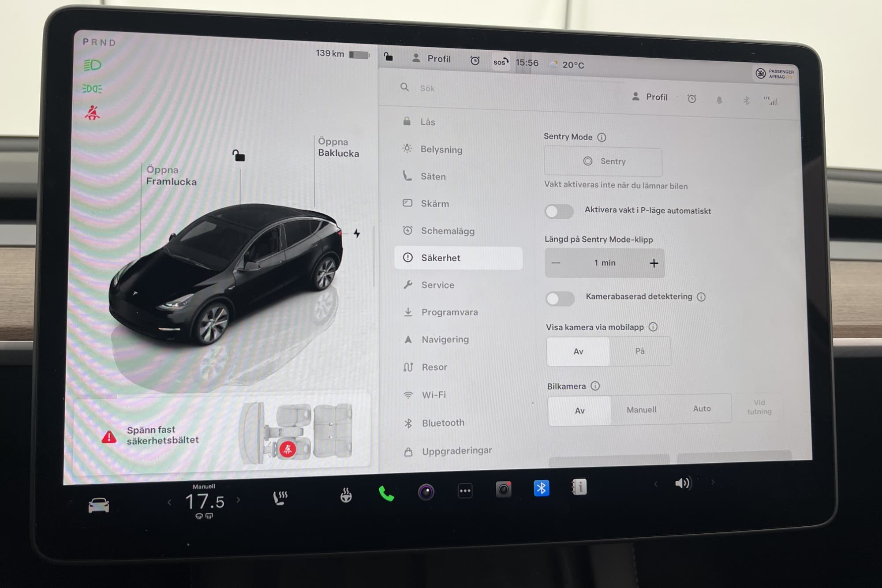Open the dashcam icon in bottom bar

click(503, 489)
